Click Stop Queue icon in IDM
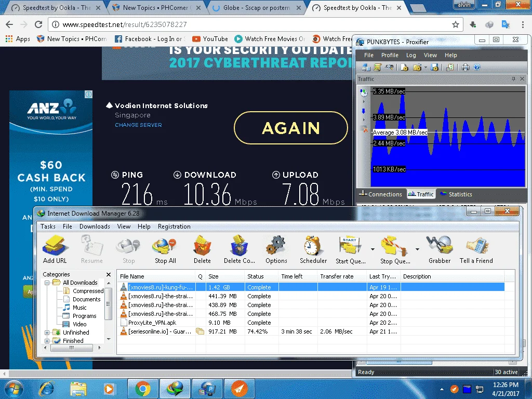The height and width of the screenshot is (399, 532). [395, 249]
